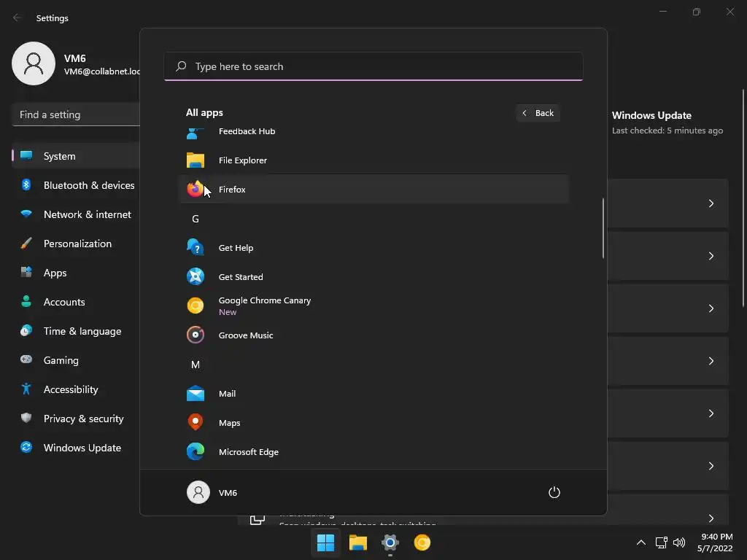Click VM6@collabnet account email text
Image resolution: width=747 pixels, height=560 pixels.
[102, 71]
